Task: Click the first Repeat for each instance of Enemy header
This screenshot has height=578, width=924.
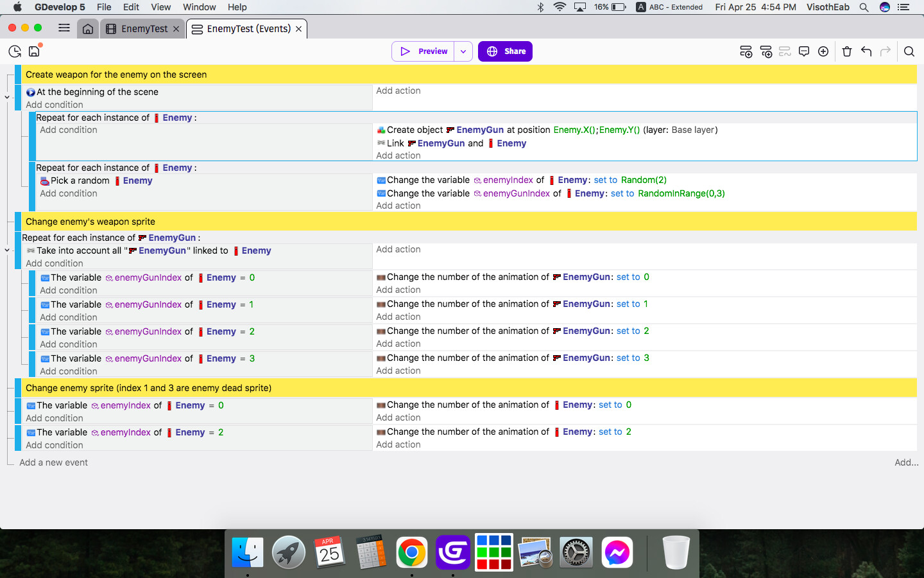Action: (x=116, y=118)
